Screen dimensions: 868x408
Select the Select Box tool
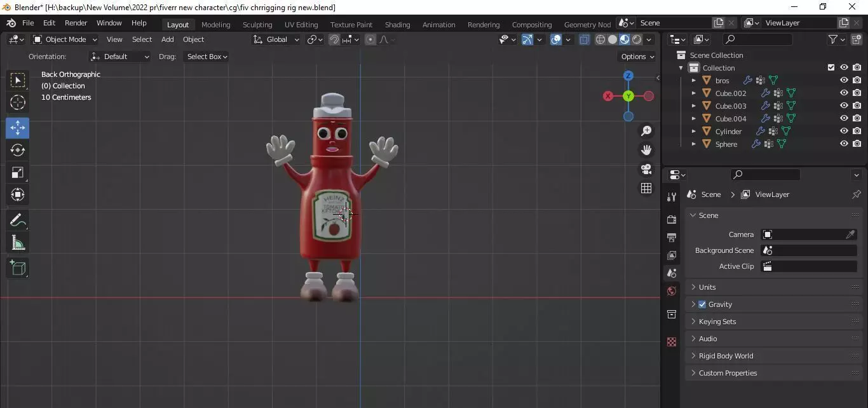18,80
